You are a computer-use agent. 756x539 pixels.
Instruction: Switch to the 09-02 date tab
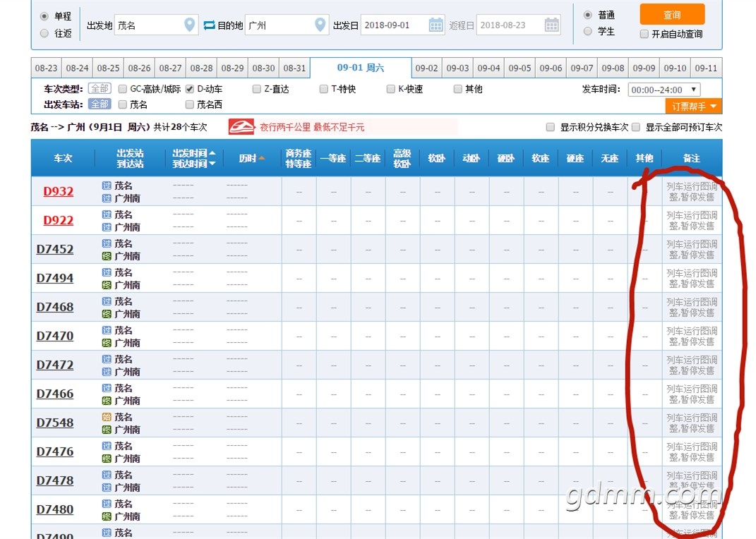[426, 68]
